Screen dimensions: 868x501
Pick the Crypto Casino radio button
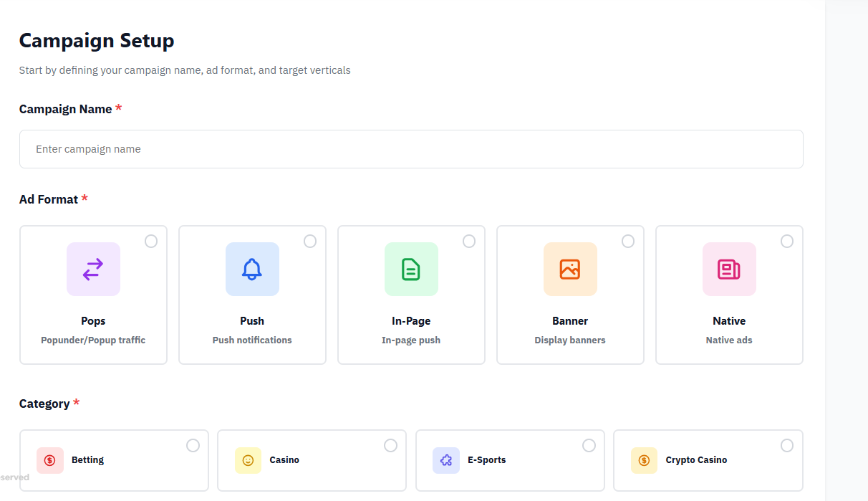[786, 446]
